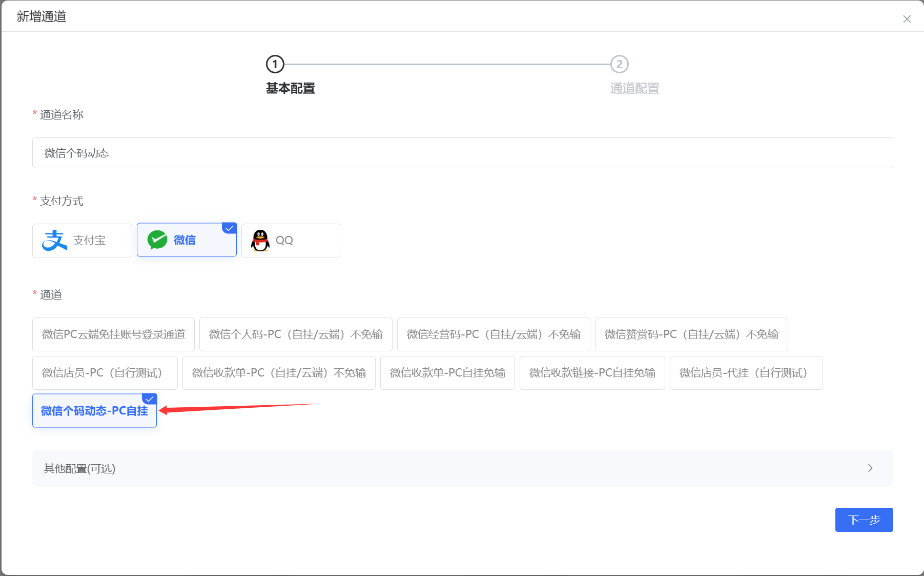This screenshot has width=924, height=576.
Task: Click the 新增通道 dialog title
Action: point(42,16)
